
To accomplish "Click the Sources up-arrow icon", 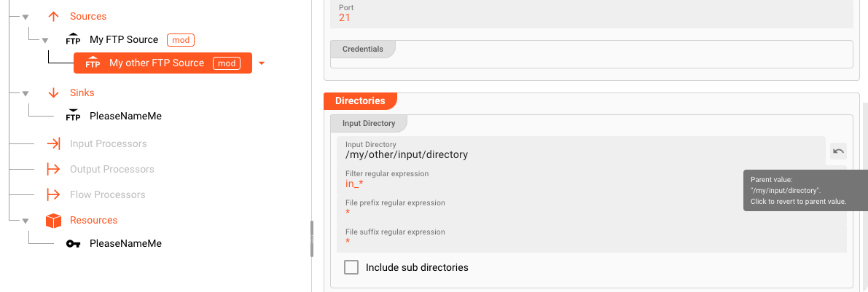I will tap(53, 16).
